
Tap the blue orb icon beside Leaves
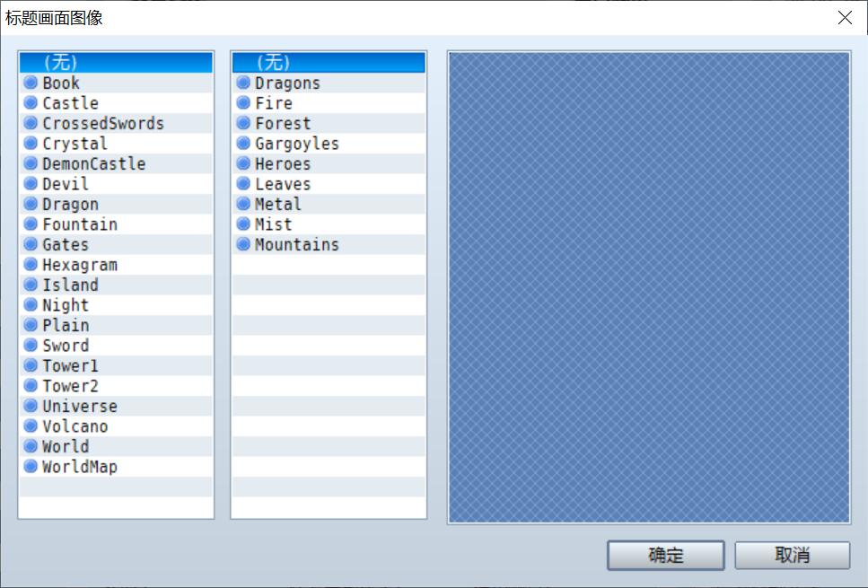click(x=243, y=183)
